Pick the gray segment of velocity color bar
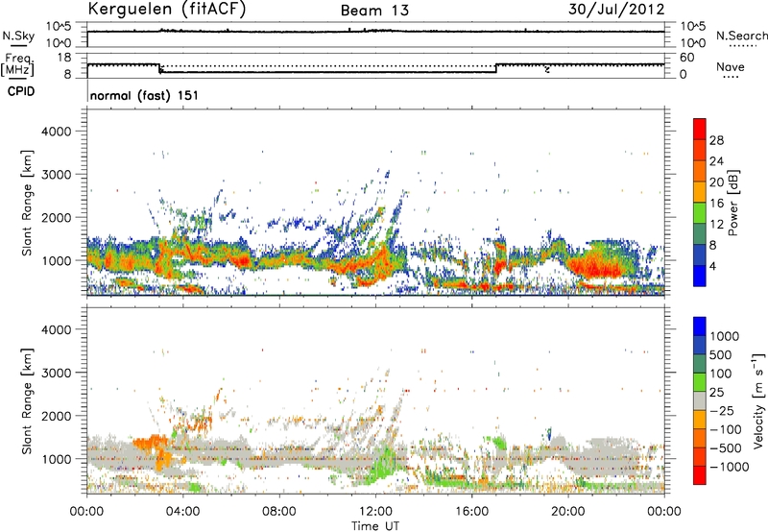The image size is (768, 532). [x=700, y=400]
